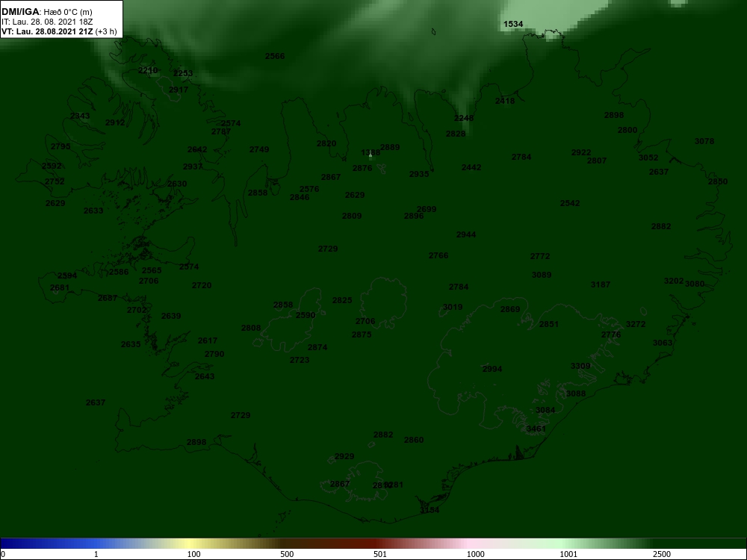The height and width of the screenshot is (560, 747).
Task: Select the 3154 value near the south coast
Action: [430, 510]
